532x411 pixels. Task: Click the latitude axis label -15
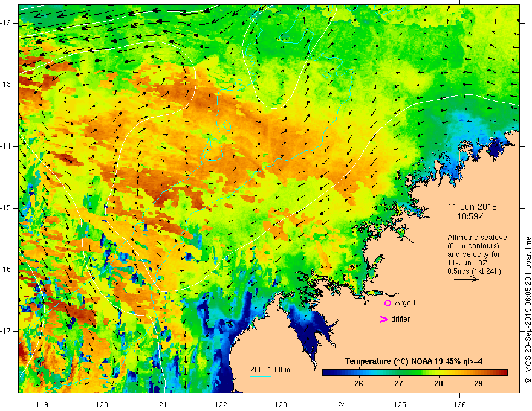click(6, 208)
